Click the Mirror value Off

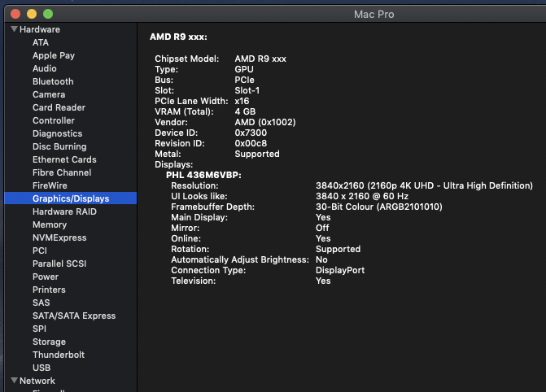[322, 228]
